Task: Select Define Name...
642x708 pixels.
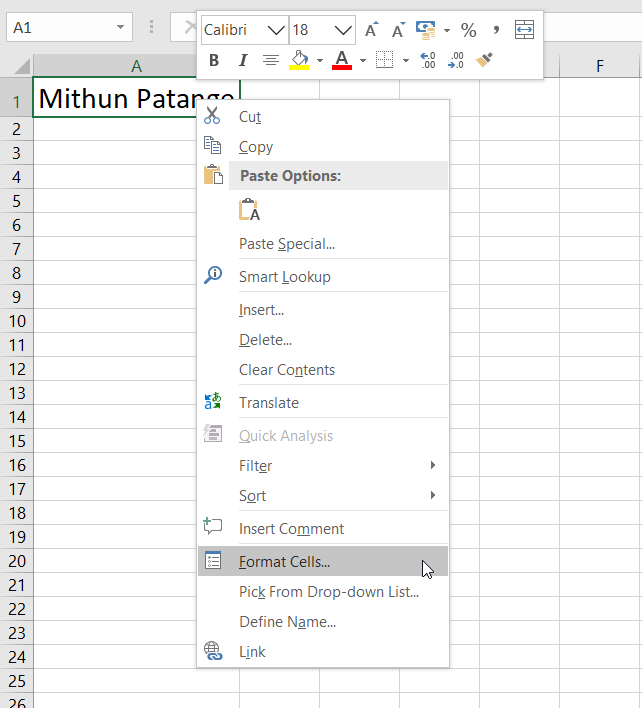Action: (323, 622)
